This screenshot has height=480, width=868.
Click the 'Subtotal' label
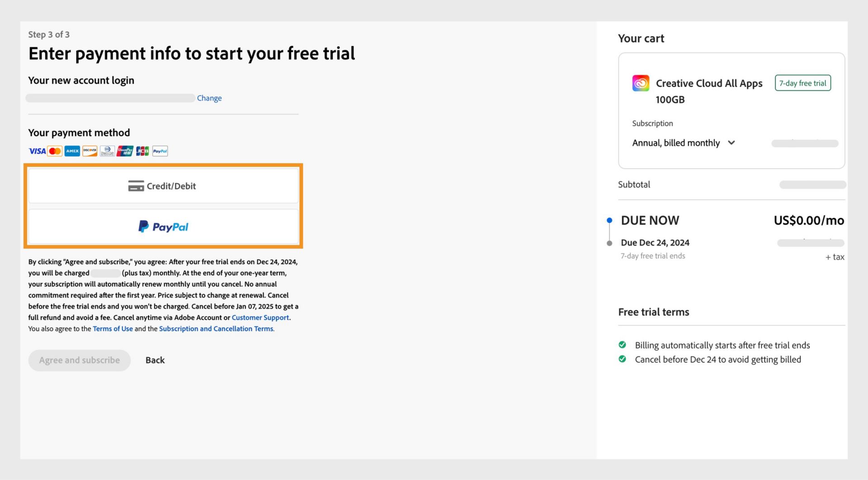click(x=634, y=185)
